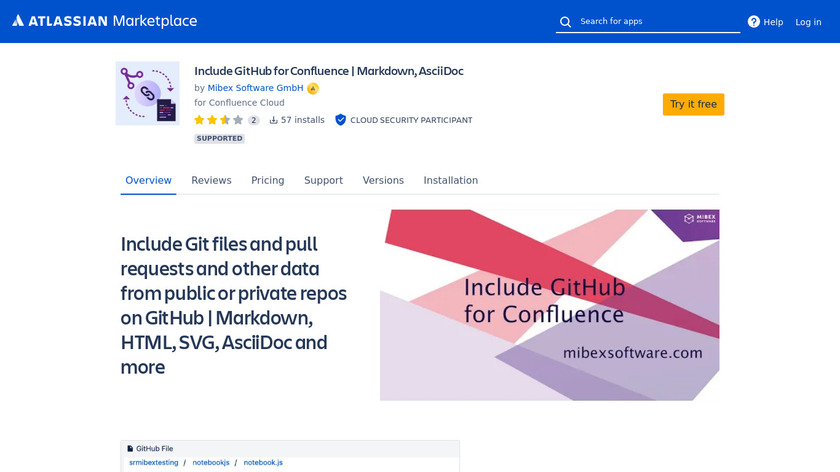Open the Installation tab
The height and width of the screenshot is (472, 840).
click(450, 181)
